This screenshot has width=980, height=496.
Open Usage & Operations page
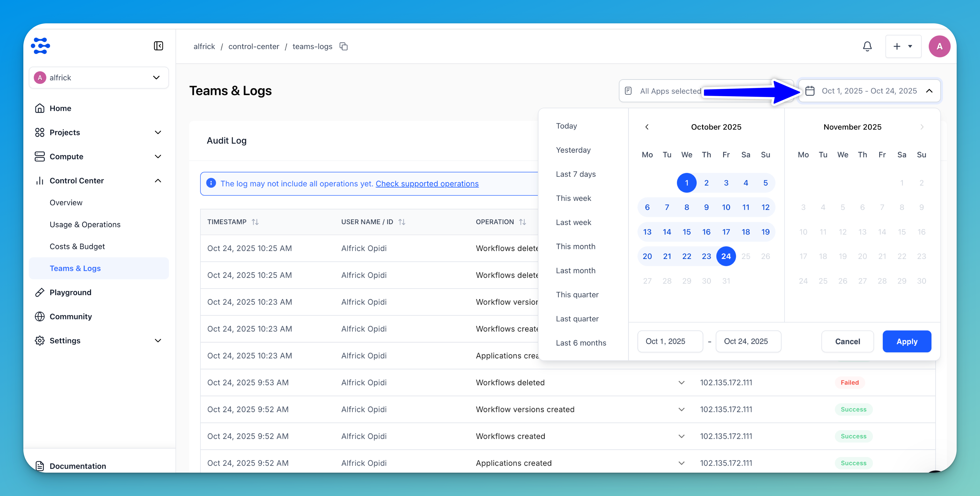[85, 225]
